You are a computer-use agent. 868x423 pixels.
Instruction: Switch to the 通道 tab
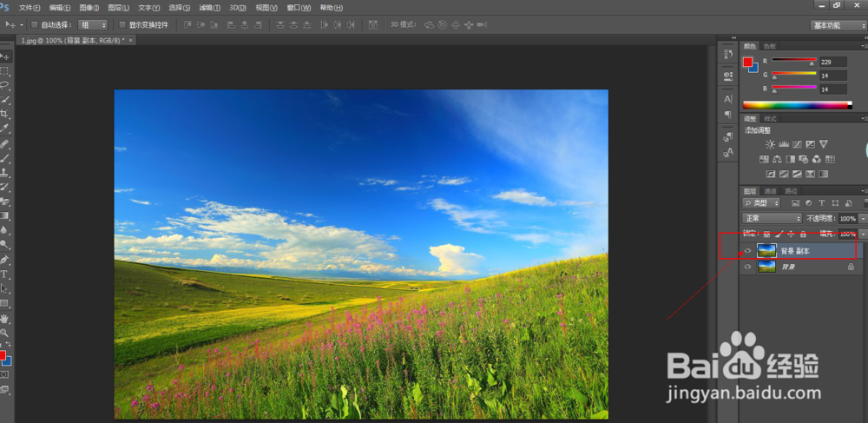point(770,191)
